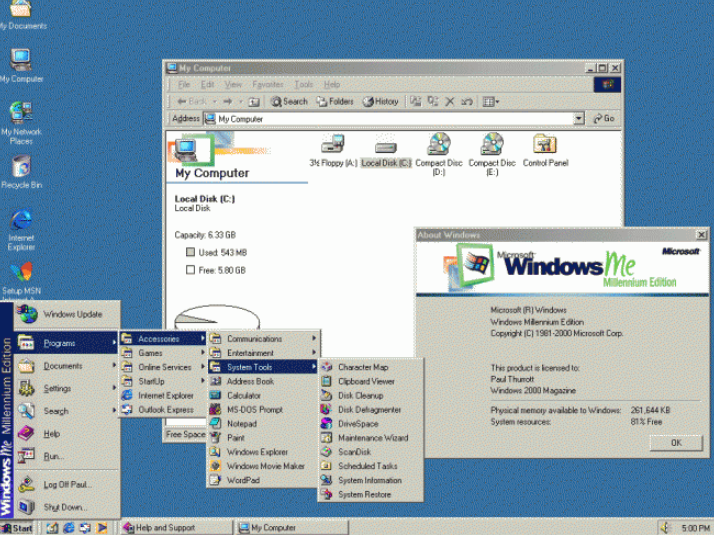Launch WordPad from Accessories
Viewport: 714px width, 535px height.
(263, 480)
